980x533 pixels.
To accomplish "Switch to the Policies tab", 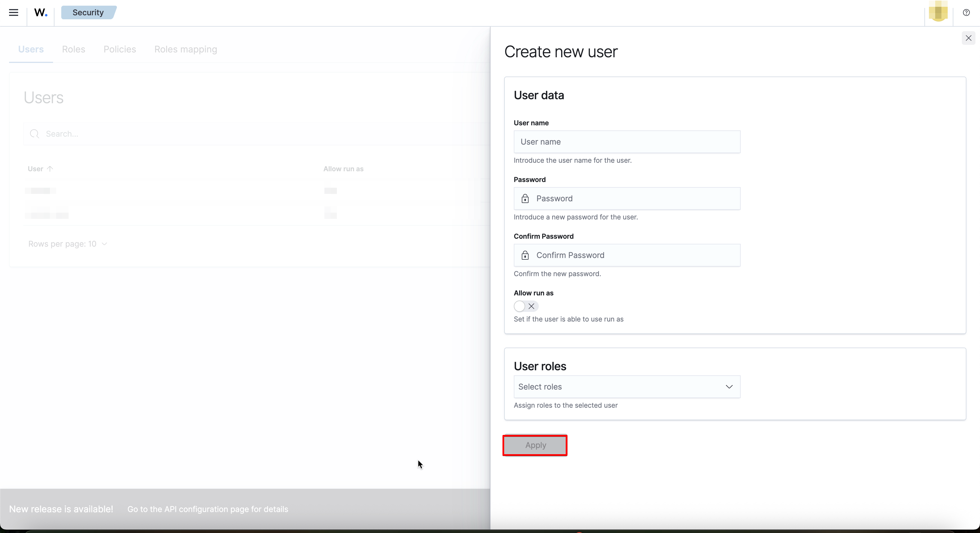I will [119, 49].
